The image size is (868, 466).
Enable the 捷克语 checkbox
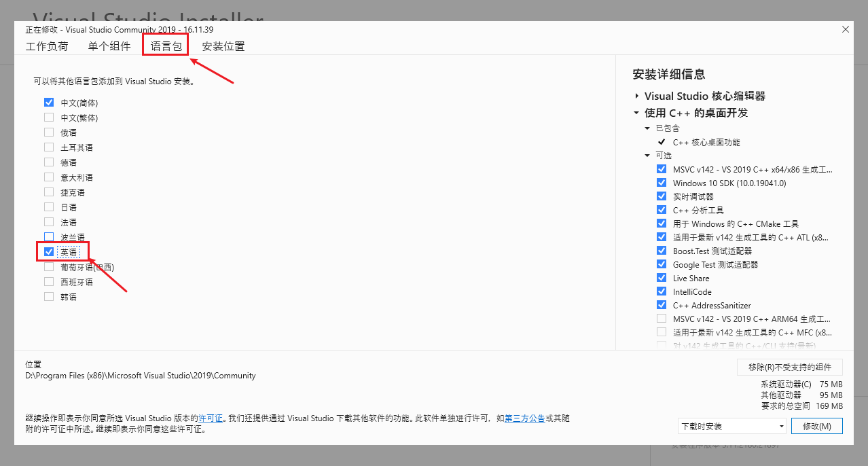point(49,192)
